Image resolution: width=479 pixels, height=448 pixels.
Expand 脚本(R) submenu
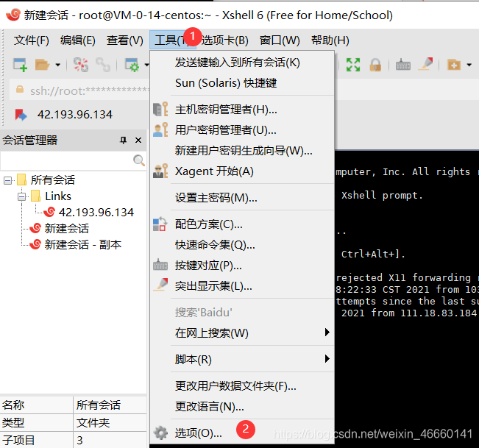tap(242, 360)
